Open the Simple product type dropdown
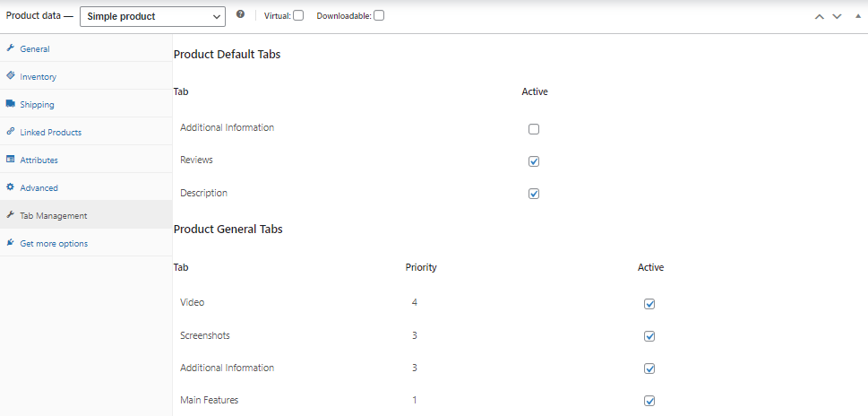The image size is (868, 416). pyautogui.click(x=152, y=16)
